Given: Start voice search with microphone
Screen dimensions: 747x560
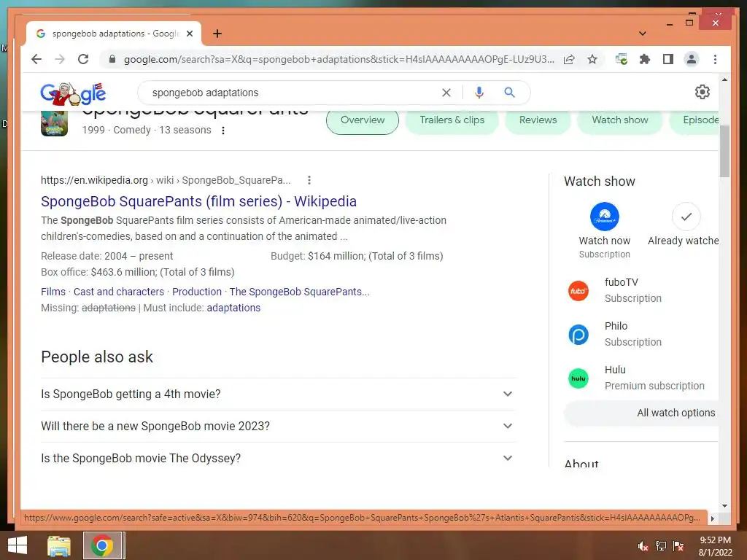Looking at the screenshot, I should [479, 93].
